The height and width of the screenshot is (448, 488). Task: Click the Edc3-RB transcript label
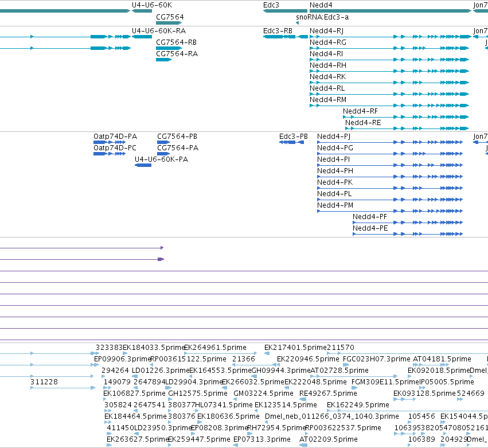pyautogui.click(x=278, y=31)
